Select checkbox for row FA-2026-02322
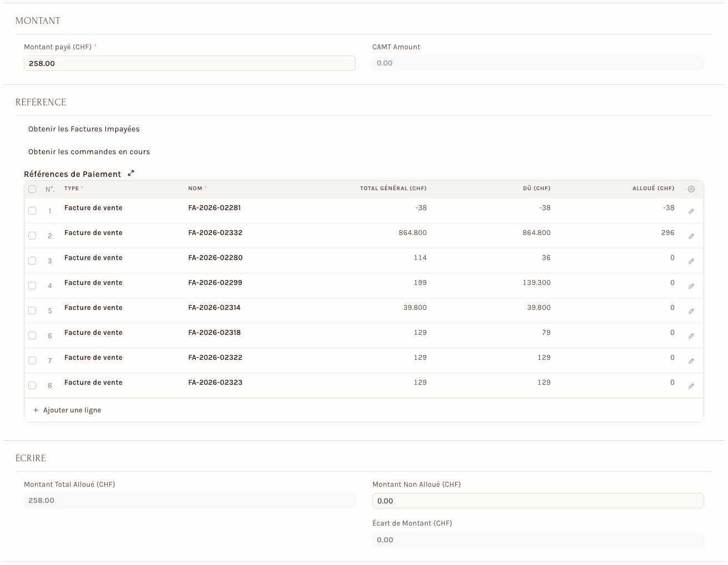Viewport: 728px width, 565px height. pyautogui.click(x=32, y=360)
